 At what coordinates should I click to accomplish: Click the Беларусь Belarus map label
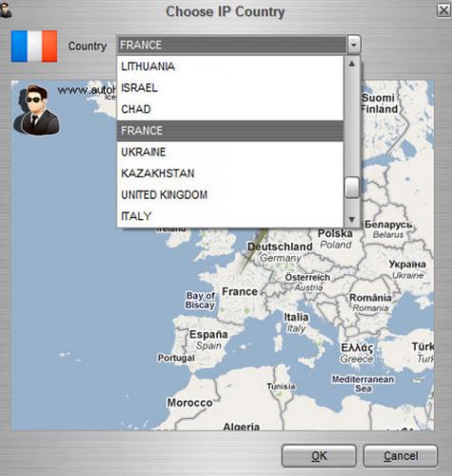tap(388, 229)
